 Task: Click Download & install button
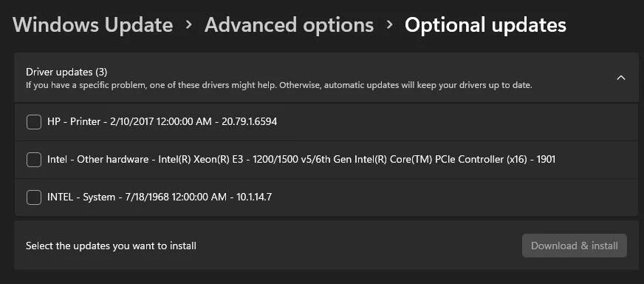[x=574, y=246]
